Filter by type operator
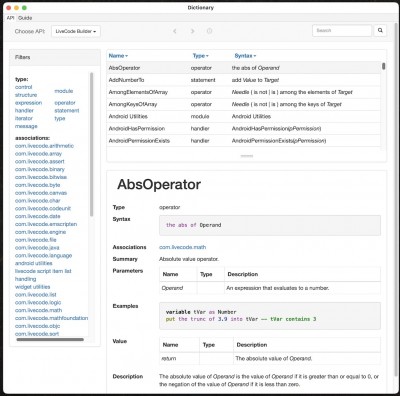The image size is (400, 396). coord(65,103)
